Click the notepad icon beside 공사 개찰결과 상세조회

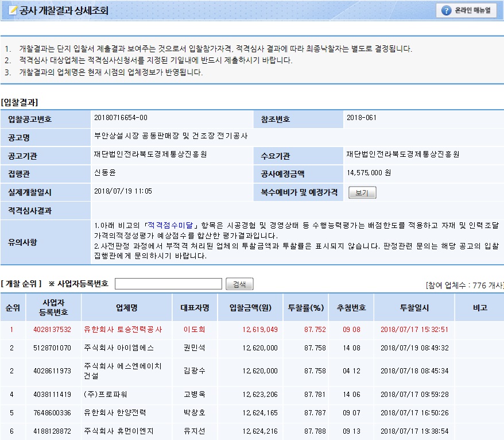[13, 11]
